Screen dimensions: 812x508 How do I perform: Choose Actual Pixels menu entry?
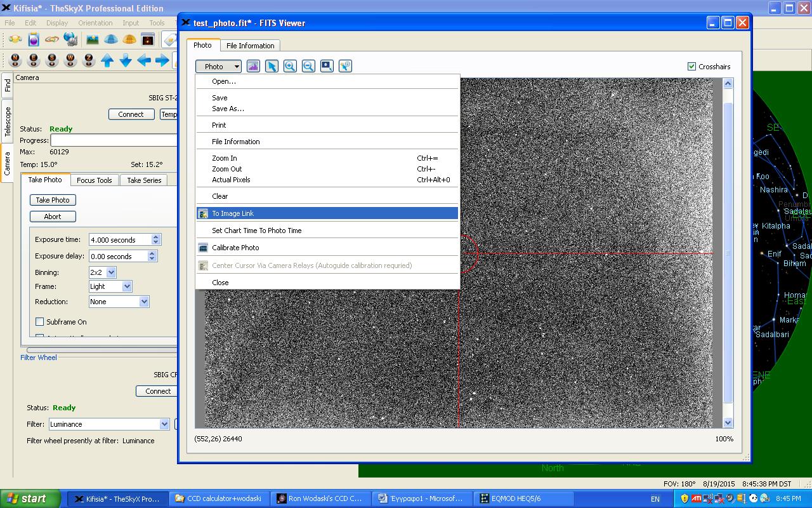coord(231,180)
